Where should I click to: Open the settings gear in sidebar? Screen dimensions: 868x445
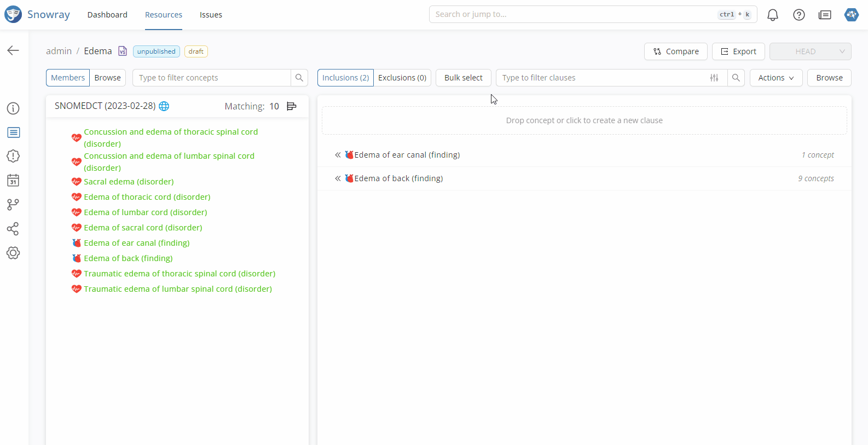click(13, 253)
